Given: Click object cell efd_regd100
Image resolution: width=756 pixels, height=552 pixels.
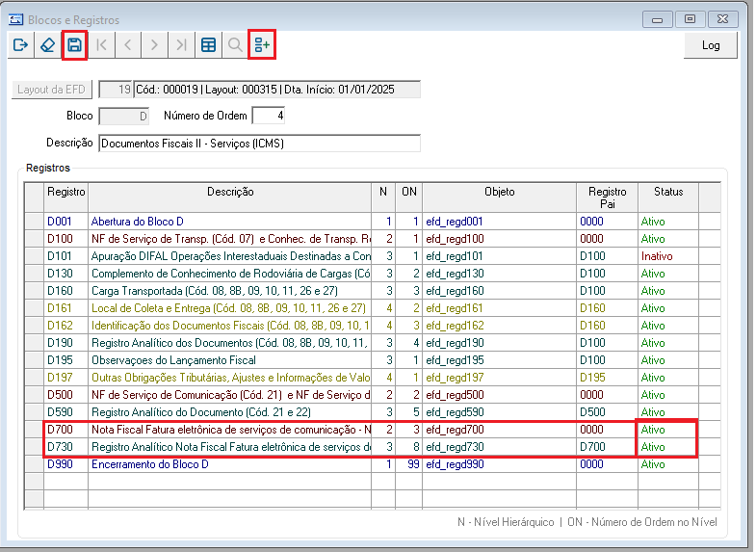Looking at the screenshot, I should coord(500,239).
